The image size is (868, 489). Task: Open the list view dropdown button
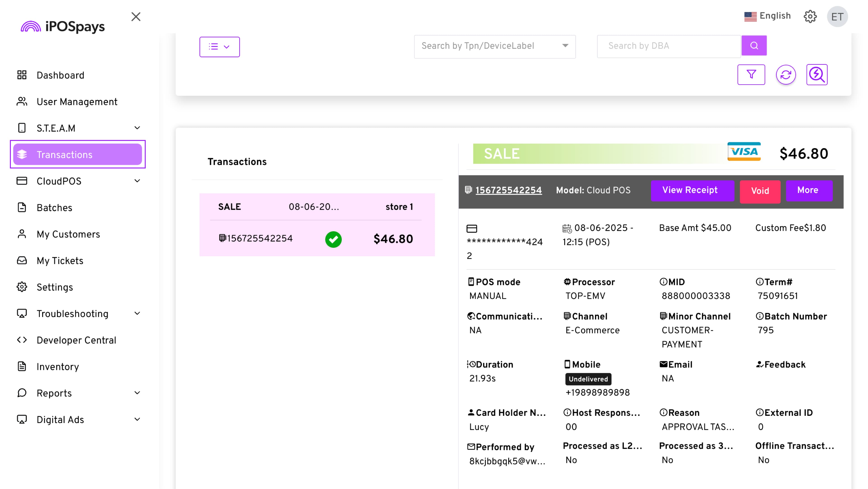click(x=219, y=47)
